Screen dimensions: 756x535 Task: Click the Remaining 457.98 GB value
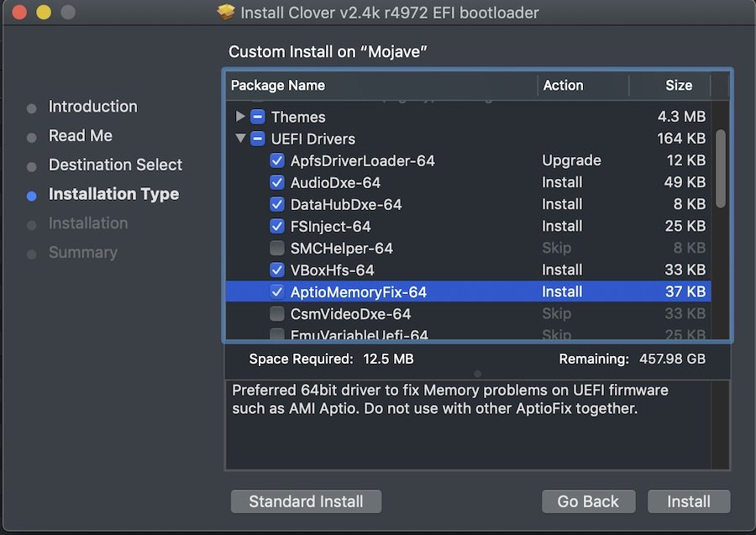[x=673, y=359]
